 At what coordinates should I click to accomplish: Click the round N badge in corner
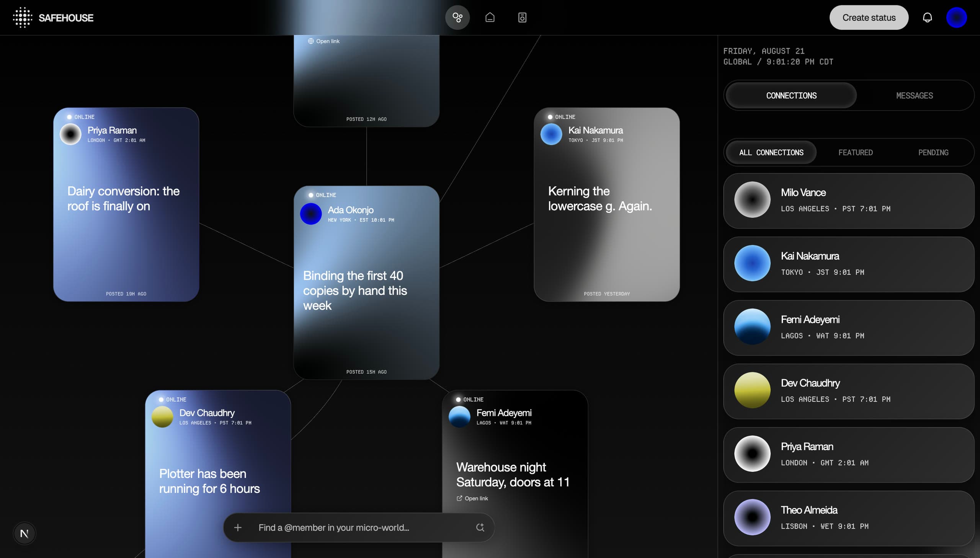click(x=24, y=533)
